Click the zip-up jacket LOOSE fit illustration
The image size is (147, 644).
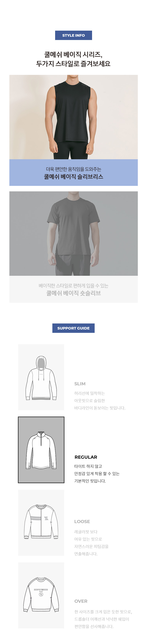(x=41, y=523)
